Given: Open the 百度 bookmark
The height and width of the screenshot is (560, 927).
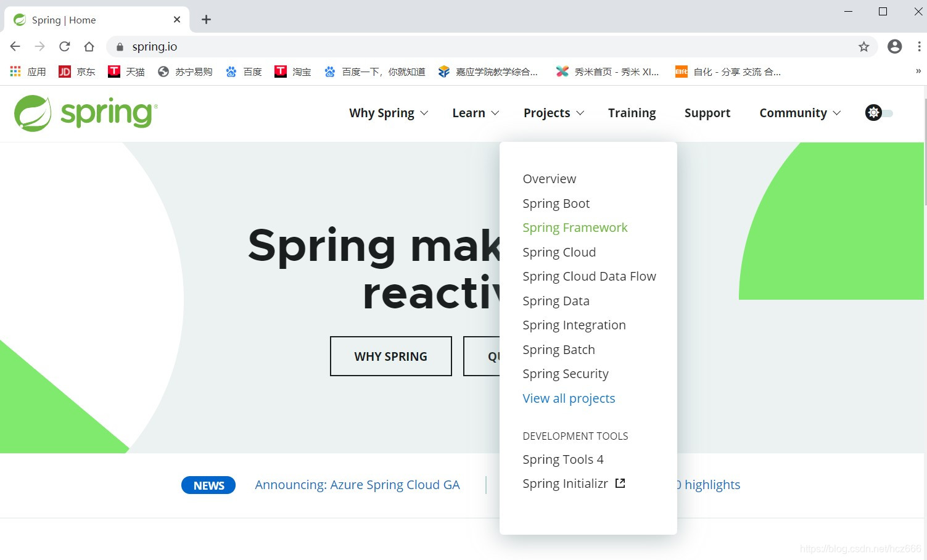Looking at the screenshot, I should tap(244, 72).
